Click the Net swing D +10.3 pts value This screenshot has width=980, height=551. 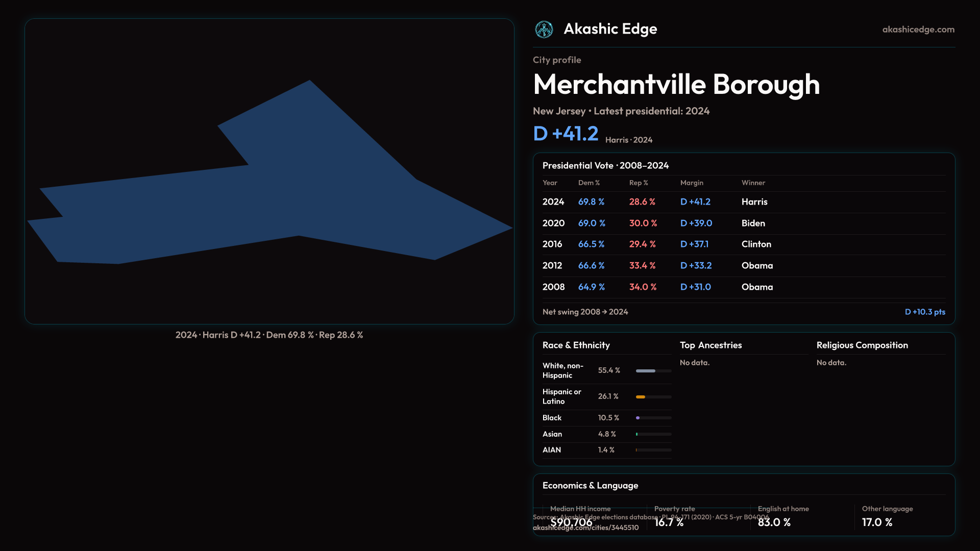pyautogui.click(x=924, y=312)
